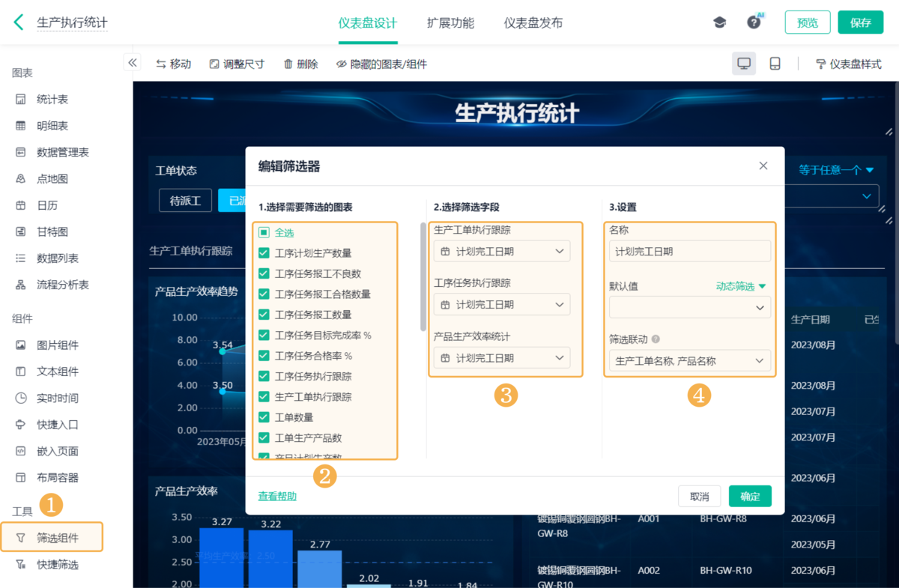
Task: Uncheck 工序任务执行跟踪
Action: 264,376
